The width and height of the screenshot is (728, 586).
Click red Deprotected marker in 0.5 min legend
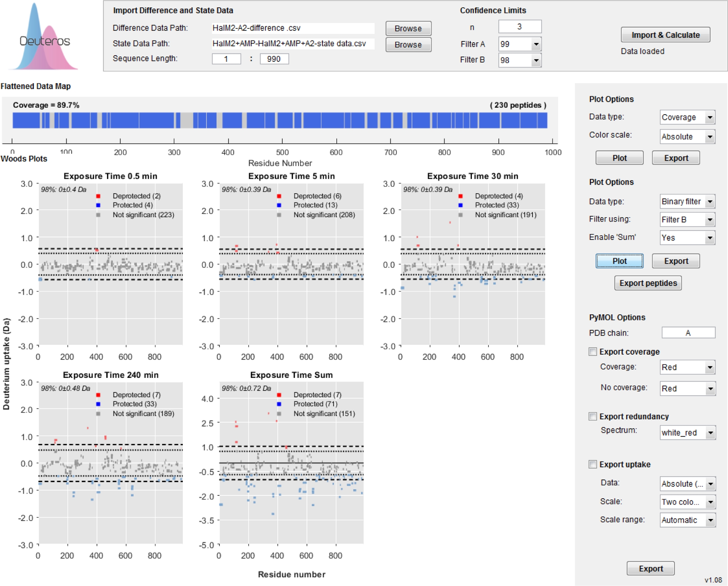tap(98, 196)
